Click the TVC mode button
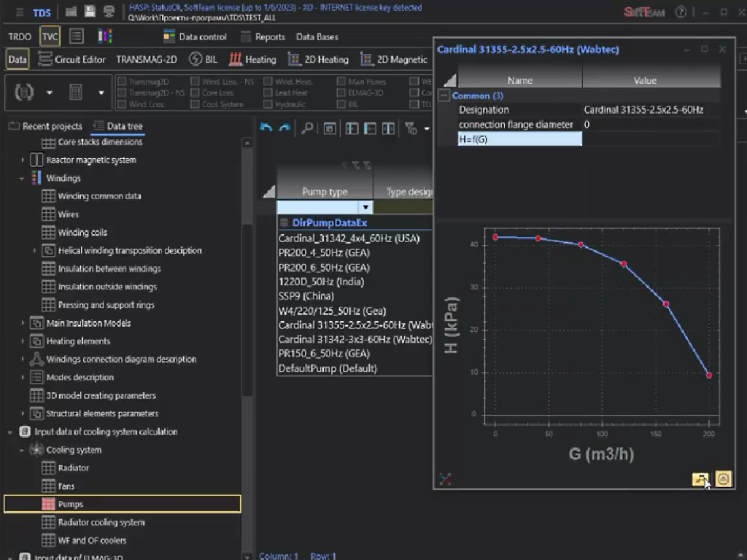747x560 pixels. (x=50, y=36)
